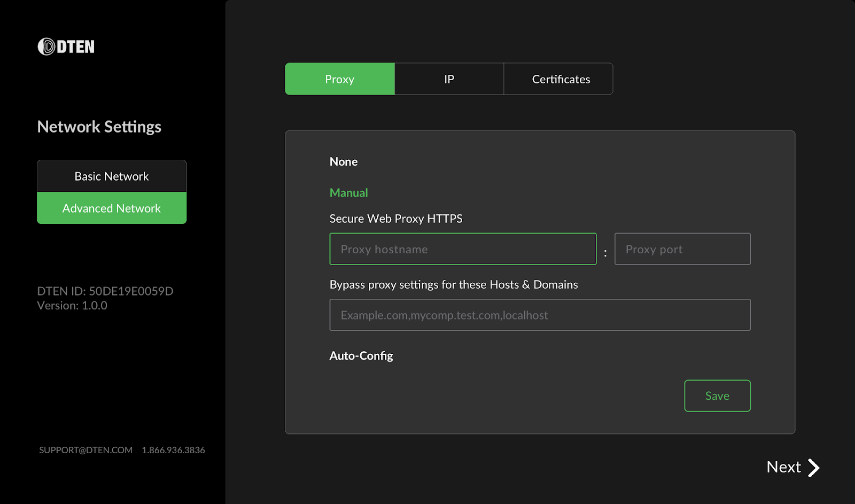Image resolution: width=855 pixels, height=504 pixels.
Task: Switch to the Proxy tab
Action: 339,79
